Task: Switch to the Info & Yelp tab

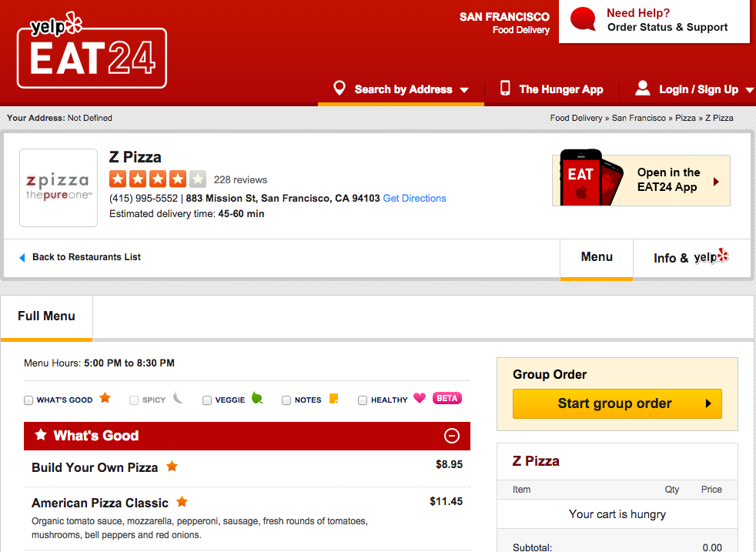Action: click(x=691, y=258)
